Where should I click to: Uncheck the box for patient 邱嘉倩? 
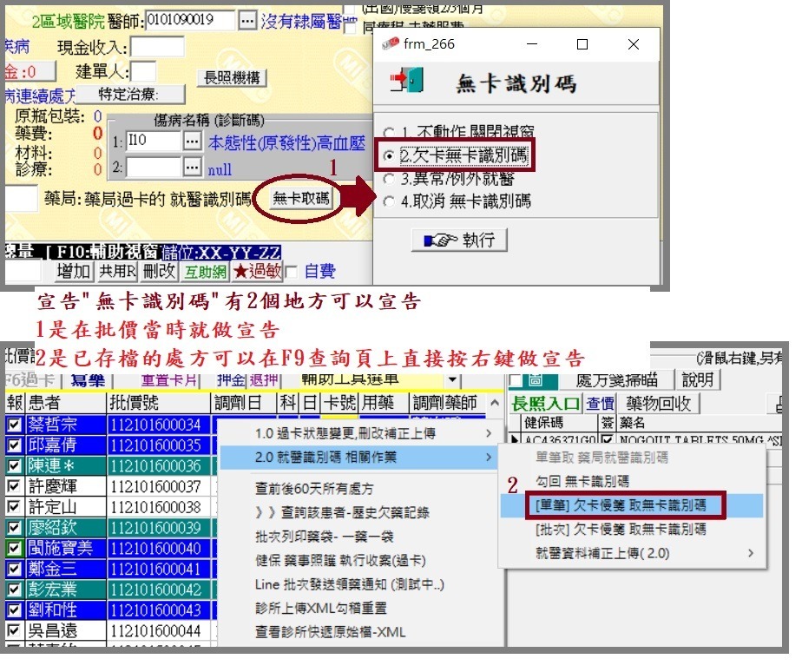pyautogui.click(x=14, y=445)
